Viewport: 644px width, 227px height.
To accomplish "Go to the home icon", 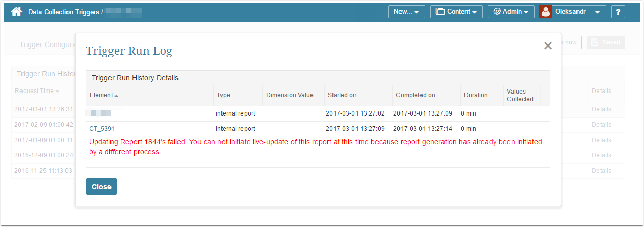I will point(16,11).
